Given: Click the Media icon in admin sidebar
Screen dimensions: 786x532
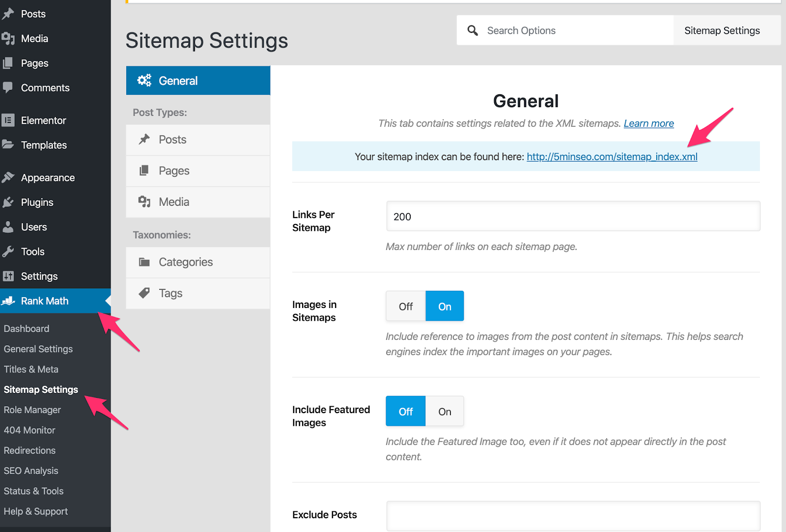Looking at the screenshot, I should point(8,38).
